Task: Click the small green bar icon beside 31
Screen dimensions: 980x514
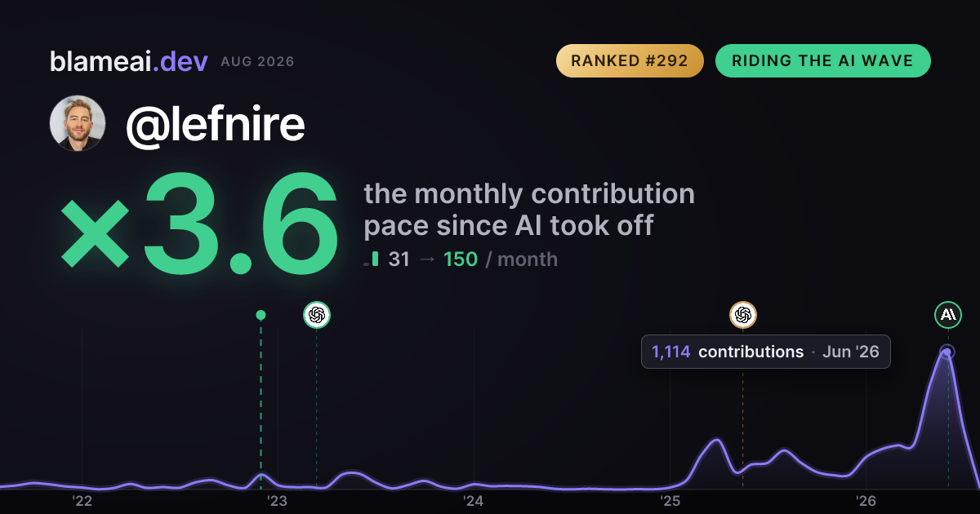Action: 372,259
